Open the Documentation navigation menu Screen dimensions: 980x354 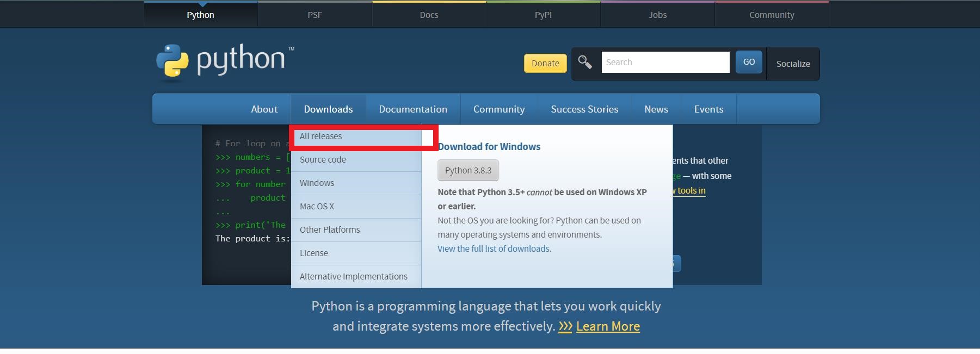pyautogui.click(x=413, y=109)
